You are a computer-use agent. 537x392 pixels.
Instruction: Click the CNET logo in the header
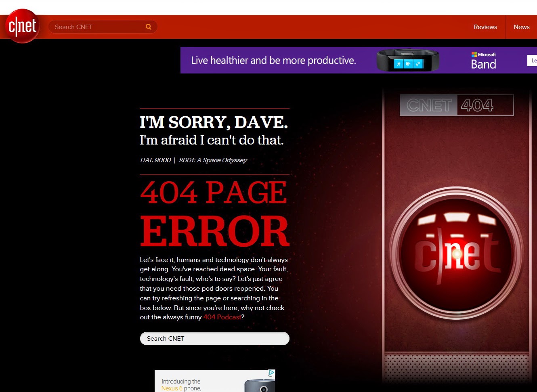22,26
